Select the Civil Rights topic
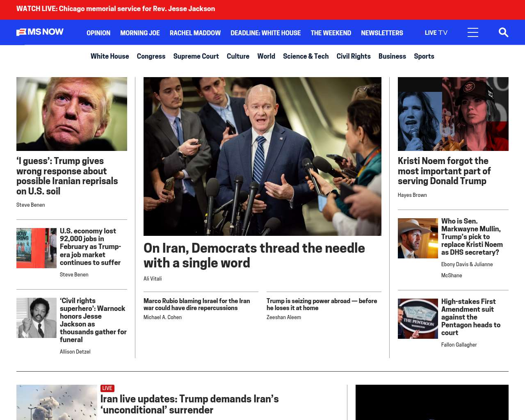The height and width of the screenshot is (420, 525). tap(354, 56)
